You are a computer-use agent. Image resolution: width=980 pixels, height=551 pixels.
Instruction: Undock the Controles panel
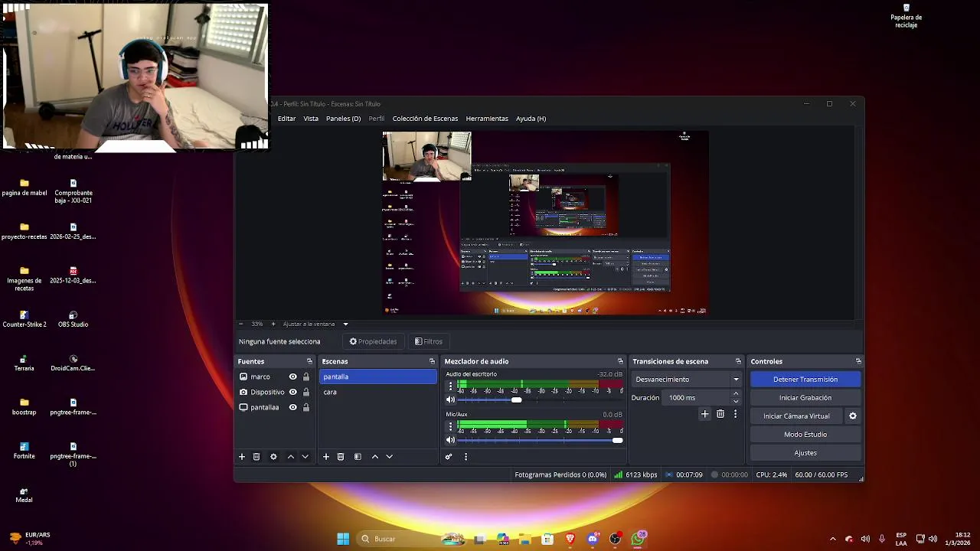click(858, 361)
